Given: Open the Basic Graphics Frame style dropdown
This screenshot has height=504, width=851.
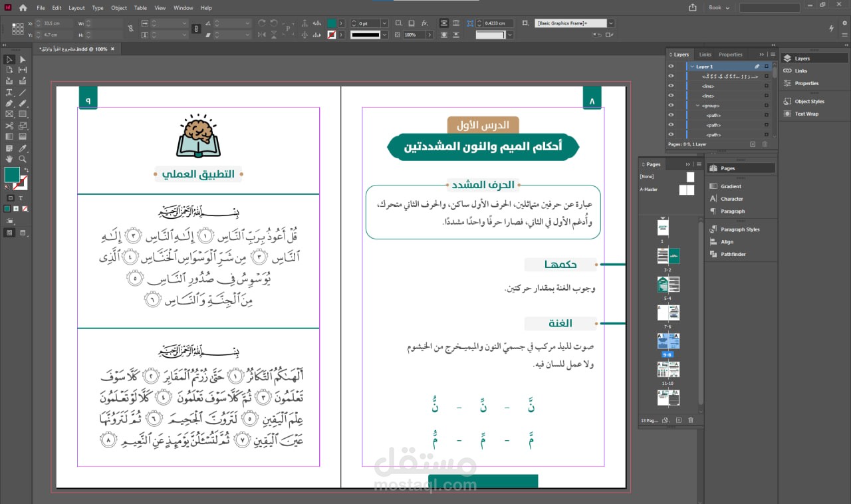Looking at the screenshot, I should 610,23.
